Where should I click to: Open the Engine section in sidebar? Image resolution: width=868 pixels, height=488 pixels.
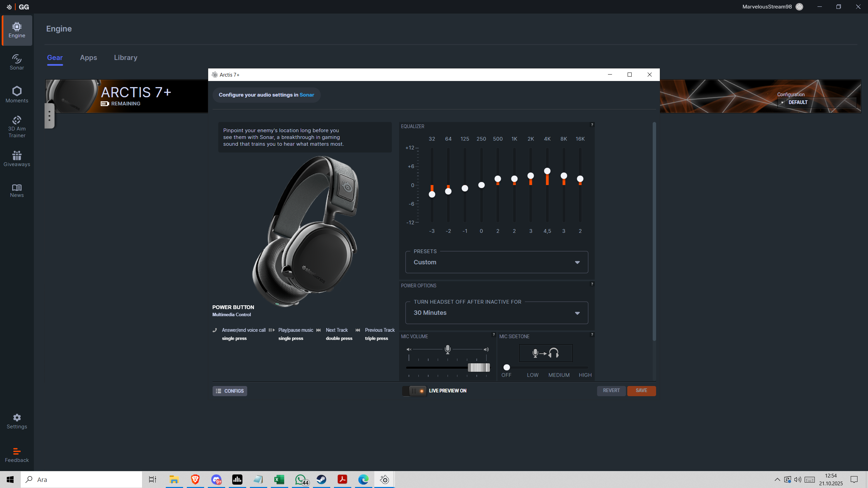(17, 30)
